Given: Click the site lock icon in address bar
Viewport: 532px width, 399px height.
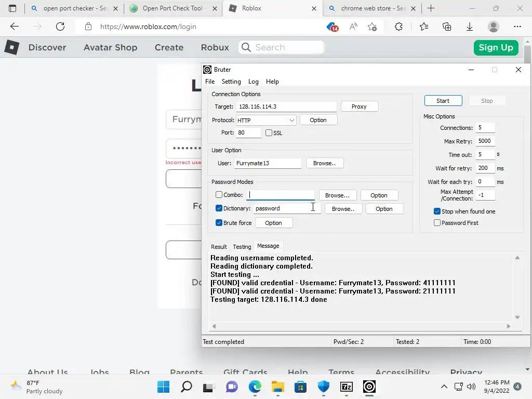Looking at the screenshot, I should pyautogui.click(x=88, y=26).
